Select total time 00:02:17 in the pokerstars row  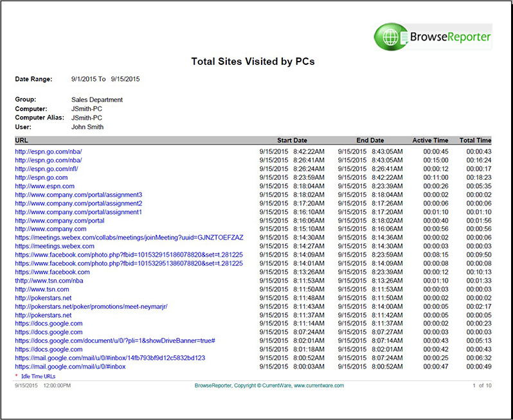pyautogui.click(x=479, y=306)
